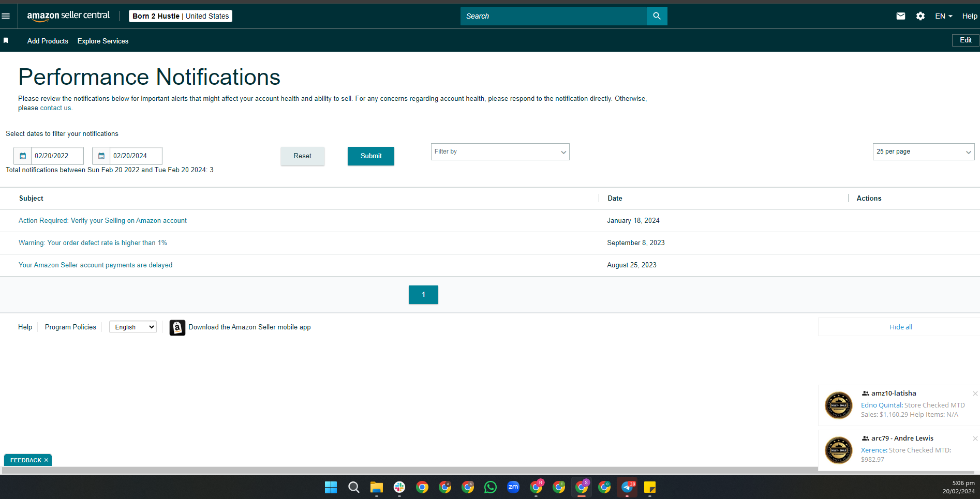Open Sticky Notes from the taskbar
The height and width of the screenshot is (499, 980).
pyautogui.click(x=650, y=487)
